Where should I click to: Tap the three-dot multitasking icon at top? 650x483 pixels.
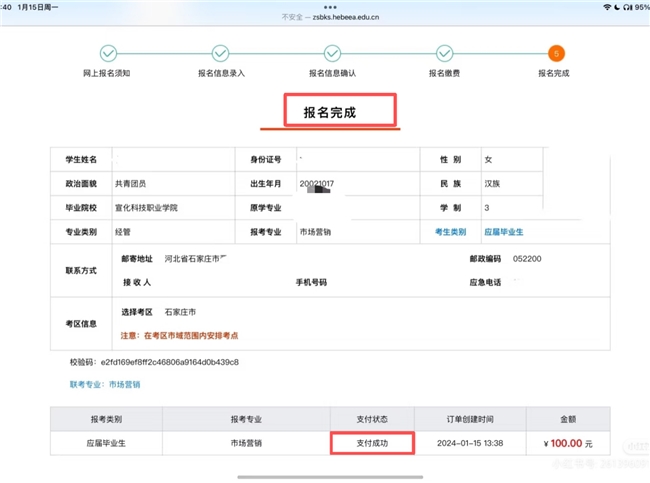pyautogui.click(x=325, y=4)
